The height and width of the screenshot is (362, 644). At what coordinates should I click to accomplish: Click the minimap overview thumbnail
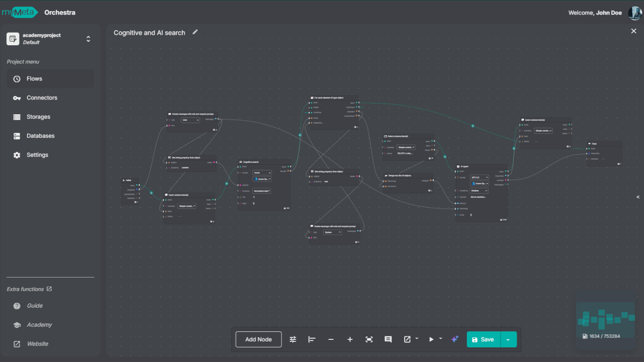tap(606, 318)
